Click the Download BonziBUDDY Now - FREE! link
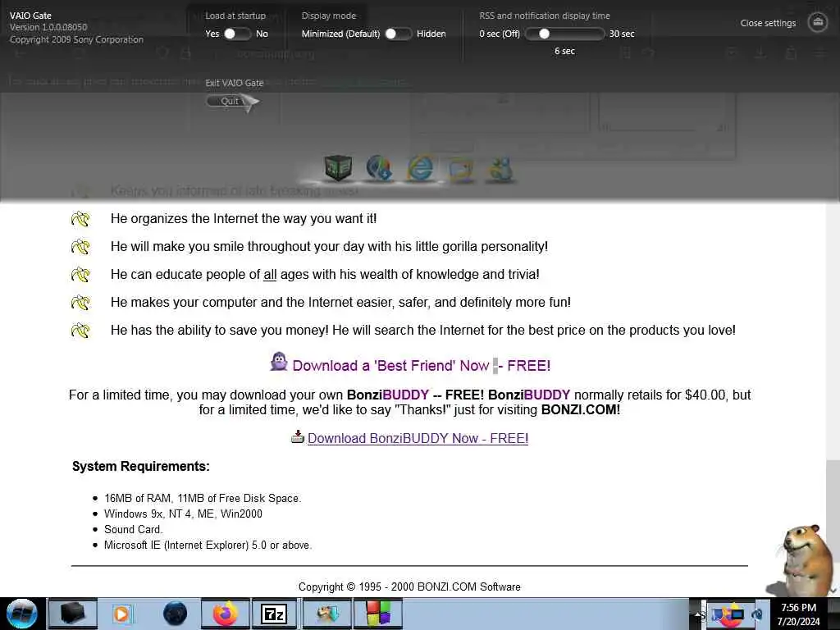The height and width of the screenshot is (630, 840). pyautogui.click(x=418, y=438)
